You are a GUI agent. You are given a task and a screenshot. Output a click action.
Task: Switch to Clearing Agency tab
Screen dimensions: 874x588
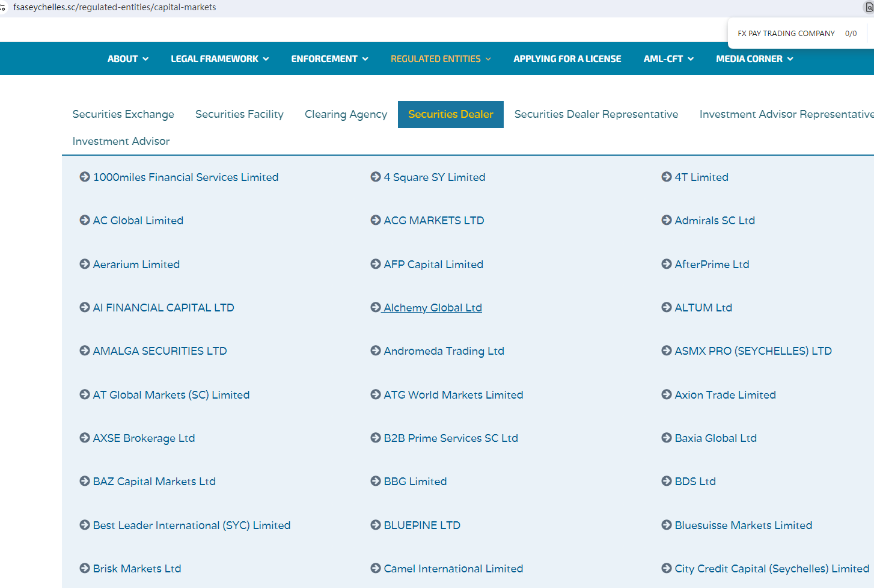tap(346, 114)
